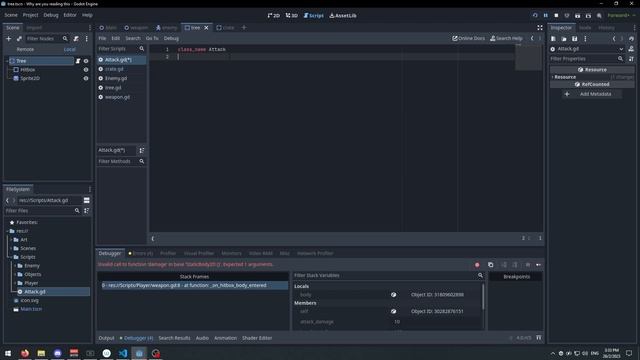Switch to the Inspector Node tab
This screenshot has height=360, width=640.
(585, 28)
